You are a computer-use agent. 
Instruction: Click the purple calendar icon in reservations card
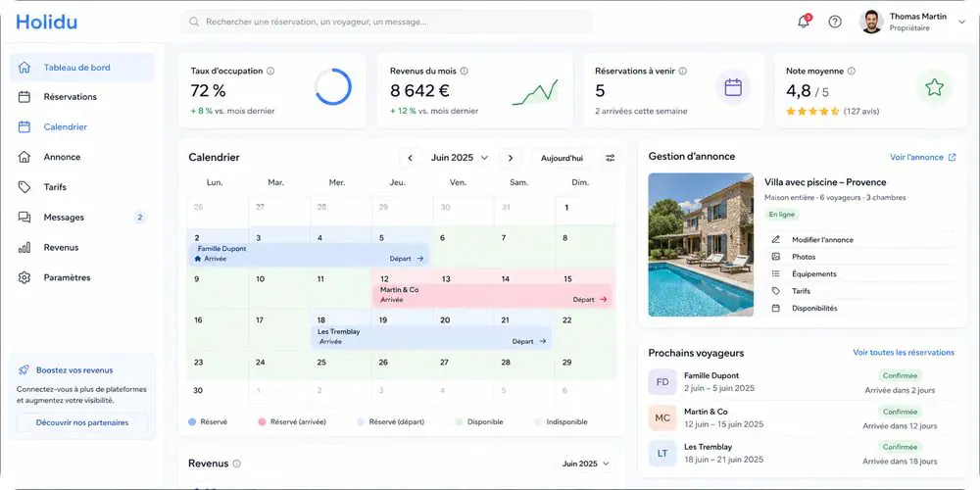click(x=733, y=87)
